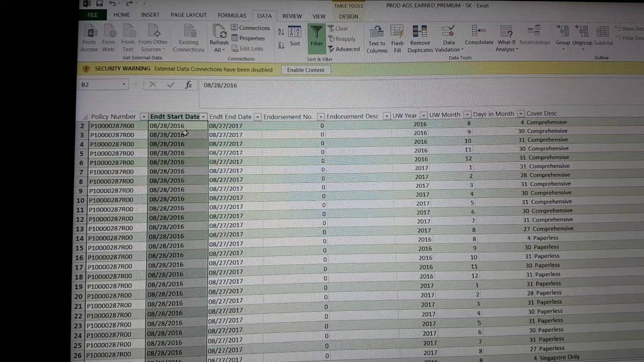Image resolution: width=644 pixels, height=362 pixels.
Task: Sort descending Z to A
Action: click(x=281, y=45)
